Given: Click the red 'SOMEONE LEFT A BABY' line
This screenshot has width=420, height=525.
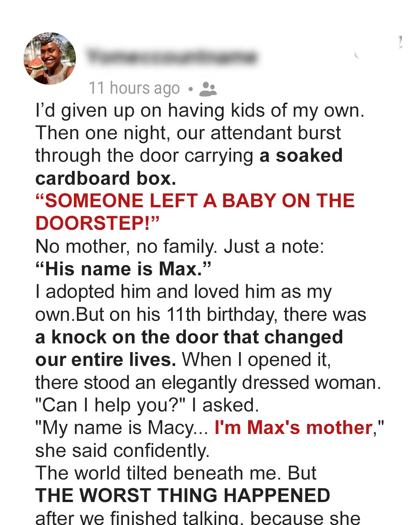Looking at the screenshot, I should 195,201.
